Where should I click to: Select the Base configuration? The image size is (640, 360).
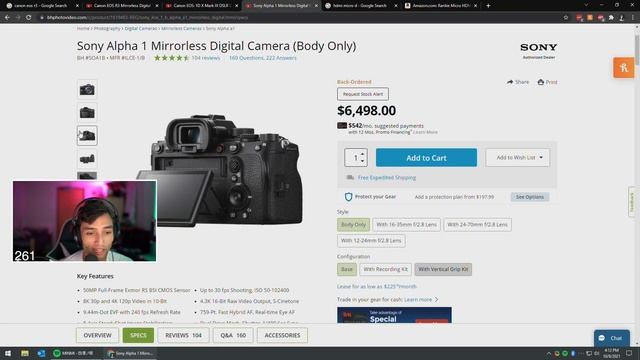[x=347, y=269]
